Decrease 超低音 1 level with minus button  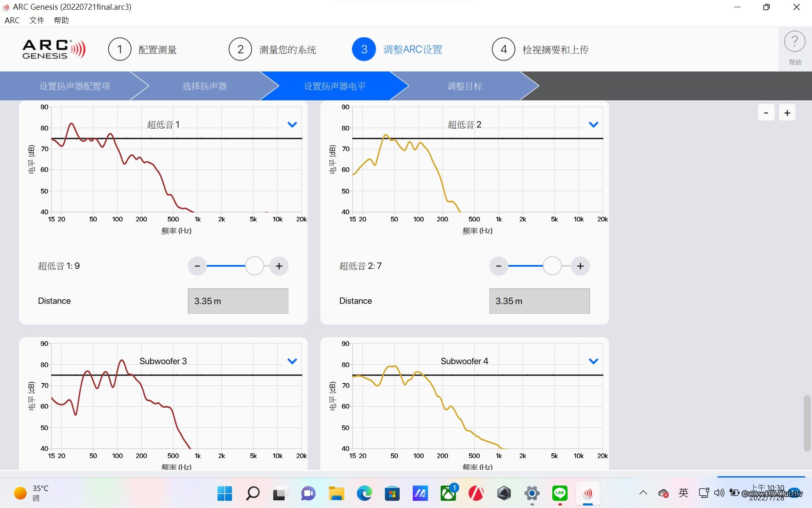pos(197,266)
